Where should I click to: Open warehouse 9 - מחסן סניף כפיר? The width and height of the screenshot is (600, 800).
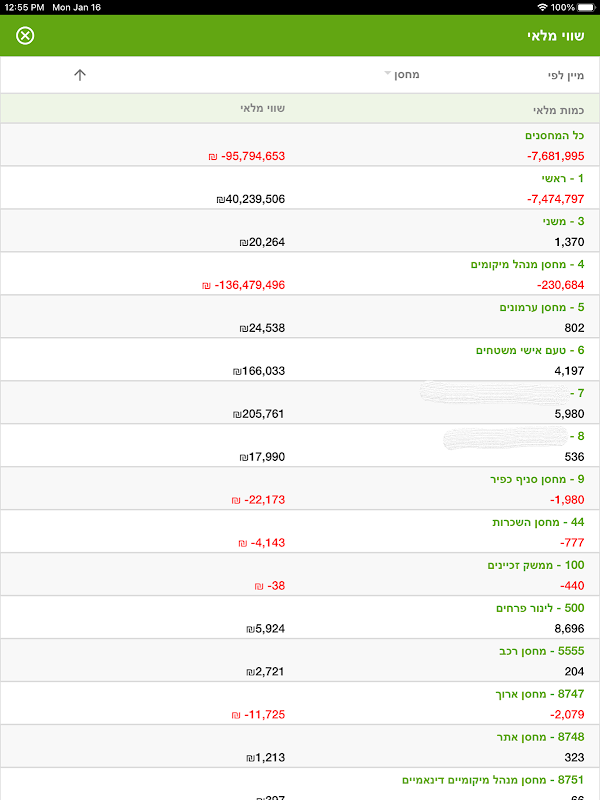click(x=300, y=489)
